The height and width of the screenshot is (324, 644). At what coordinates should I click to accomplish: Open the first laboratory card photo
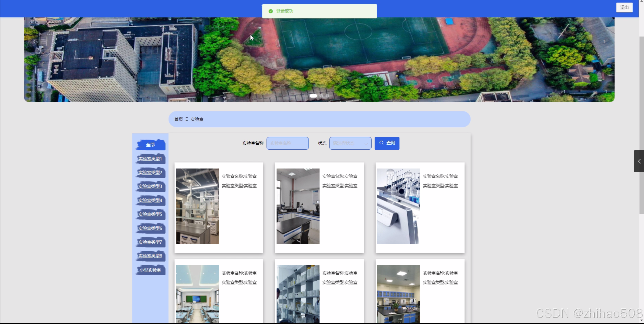click(x=197, y=206)
